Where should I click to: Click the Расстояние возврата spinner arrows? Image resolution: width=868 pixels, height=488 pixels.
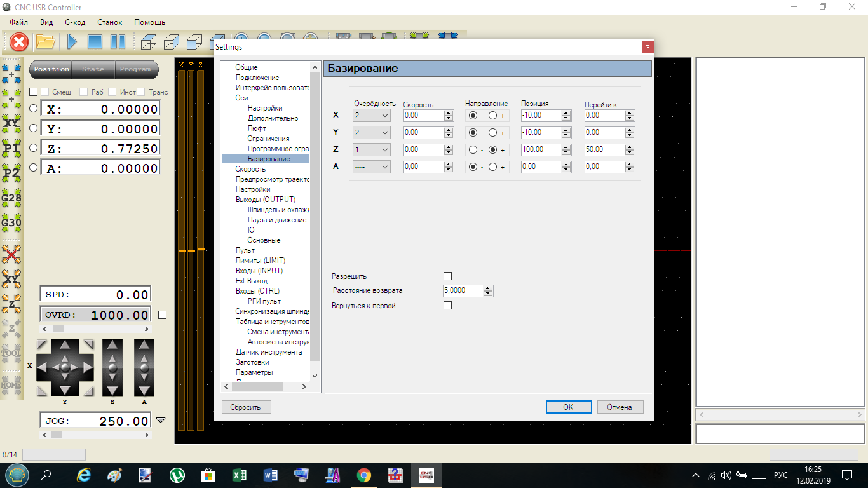click(x=488, y=291)
